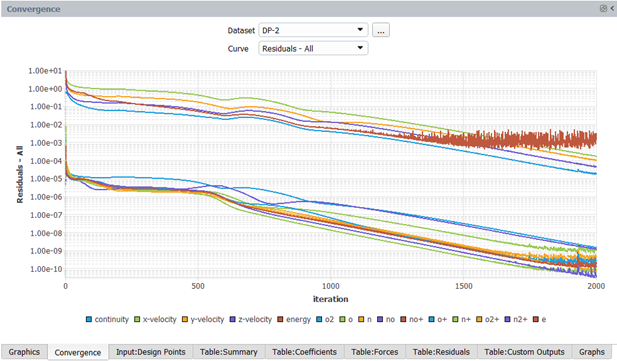Switch to the Table:Summary tab
The height and width of the screenshot is (361, 617).
229,352
